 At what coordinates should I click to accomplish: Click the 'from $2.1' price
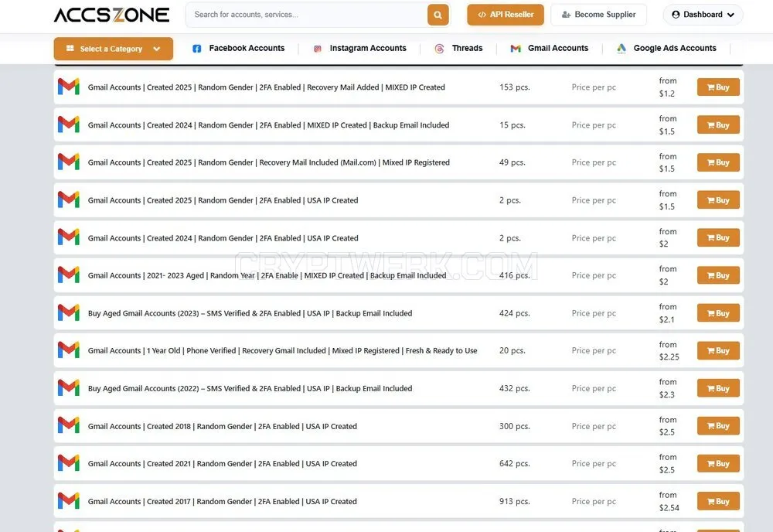coord(668,313)
